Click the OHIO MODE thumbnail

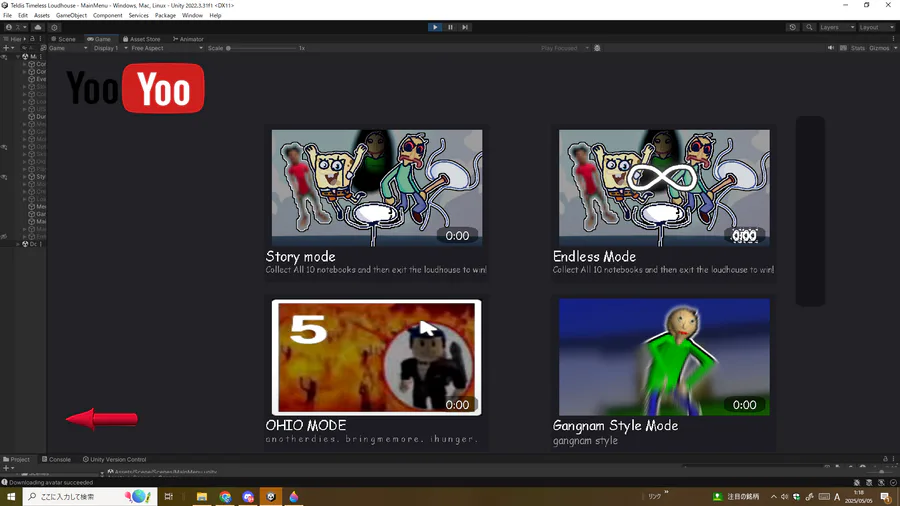pyautogui.click(x=377, y=357)
